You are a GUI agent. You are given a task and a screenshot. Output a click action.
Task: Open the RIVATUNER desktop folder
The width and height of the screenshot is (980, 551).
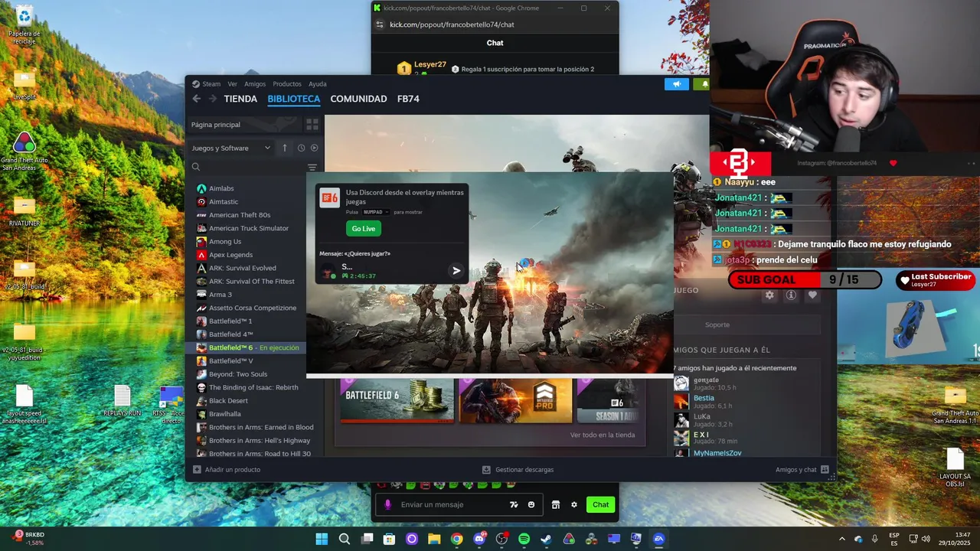coord(24,212)
